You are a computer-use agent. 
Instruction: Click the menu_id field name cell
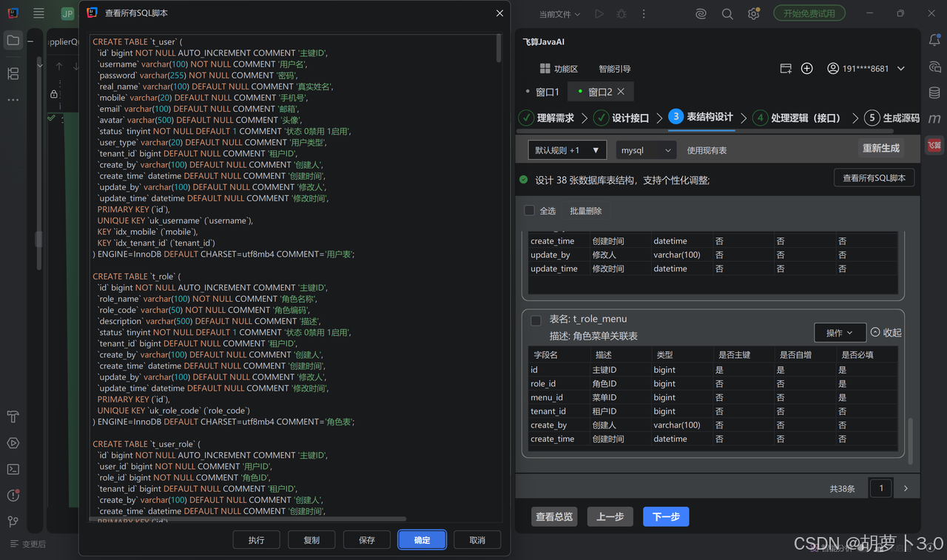(559, 397)
